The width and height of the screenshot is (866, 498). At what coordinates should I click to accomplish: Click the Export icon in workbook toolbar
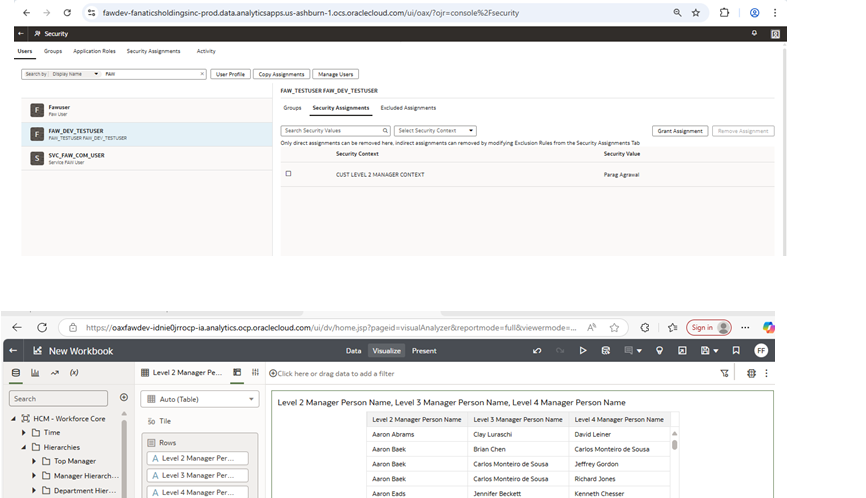coord(682,351)
